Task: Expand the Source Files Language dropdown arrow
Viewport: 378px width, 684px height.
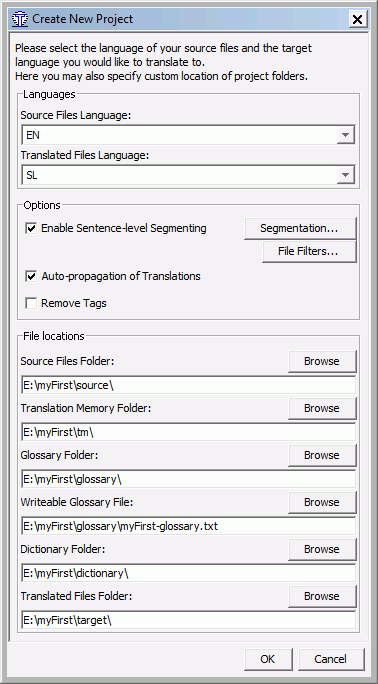Action: point(346,135)
